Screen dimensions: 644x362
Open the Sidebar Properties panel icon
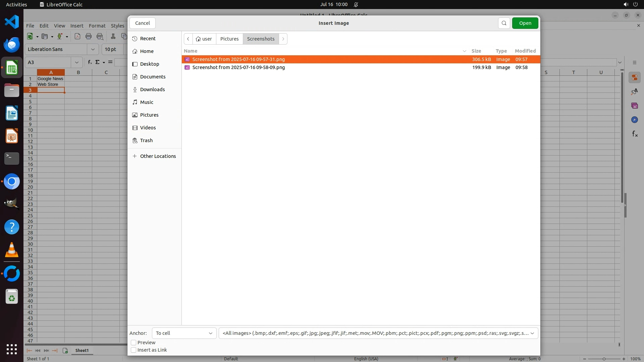point(634,78)
